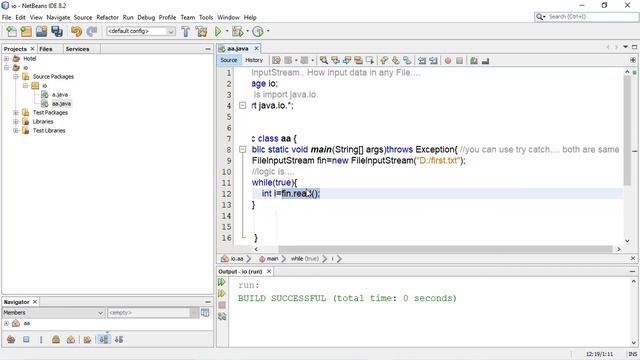This screenshot has height=360, width=640.
Task: Expand the Test Packages node
Action: pyautogui.click(x=16, y=113)
